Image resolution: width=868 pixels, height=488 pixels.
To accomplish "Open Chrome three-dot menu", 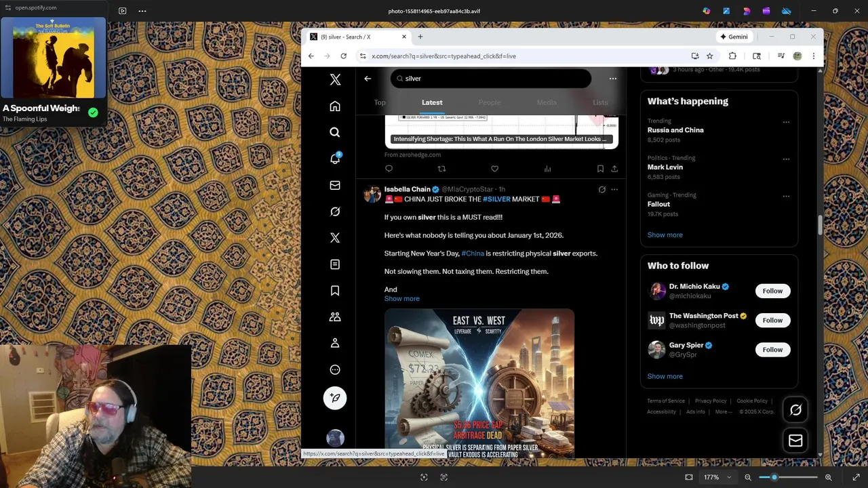I will coord(814,56).
